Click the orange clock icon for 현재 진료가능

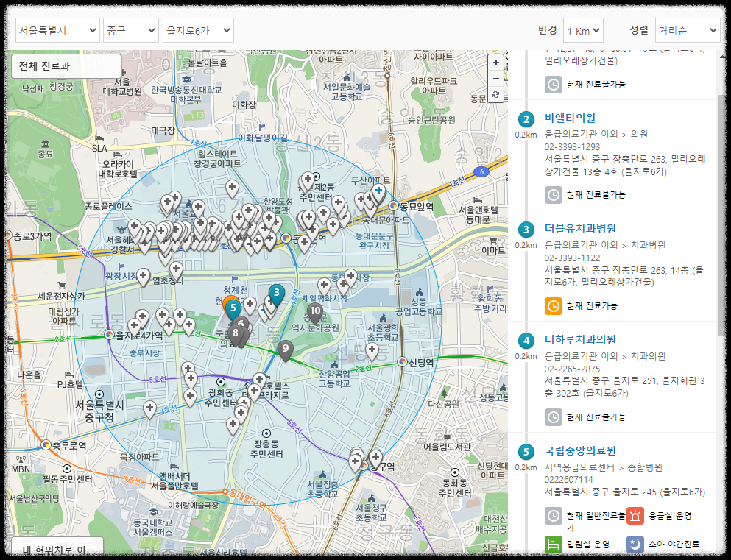tap(554, 306)
